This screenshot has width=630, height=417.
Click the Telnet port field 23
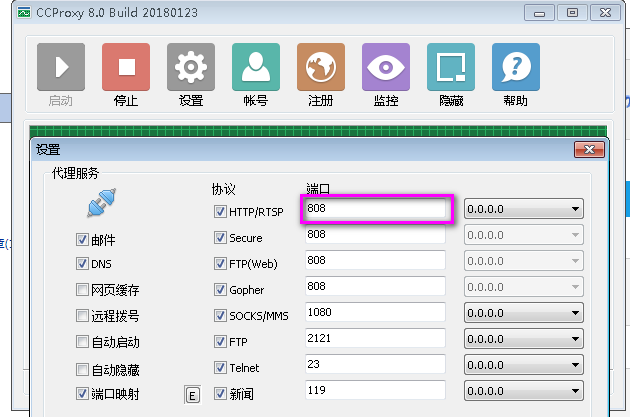[x=375, y=364]
